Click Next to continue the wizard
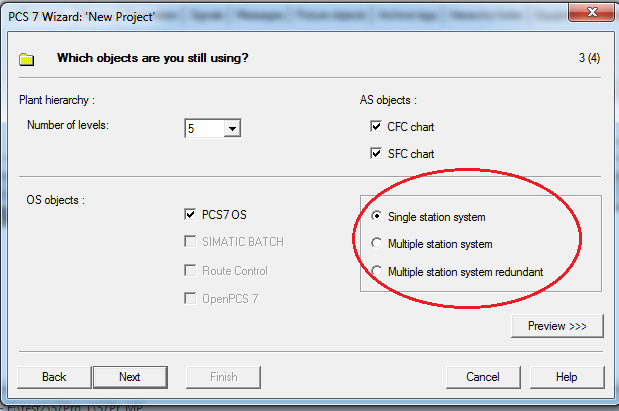 (x=130, y=377)
